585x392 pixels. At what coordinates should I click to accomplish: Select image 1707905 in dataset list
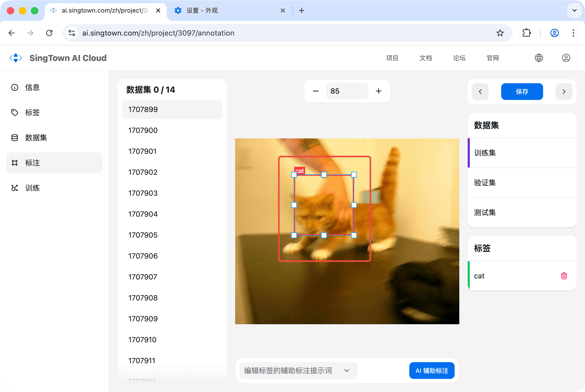point(143,235)
